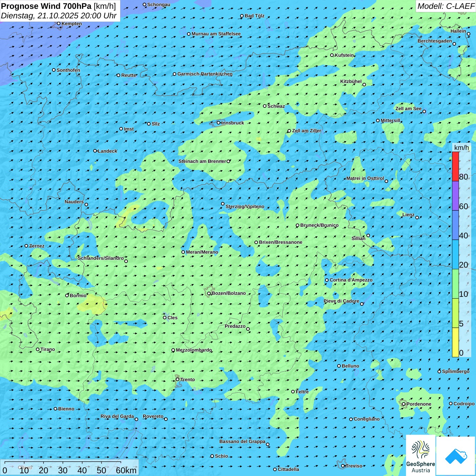Click the Brixen/Bressanone label

click(281, 242)
